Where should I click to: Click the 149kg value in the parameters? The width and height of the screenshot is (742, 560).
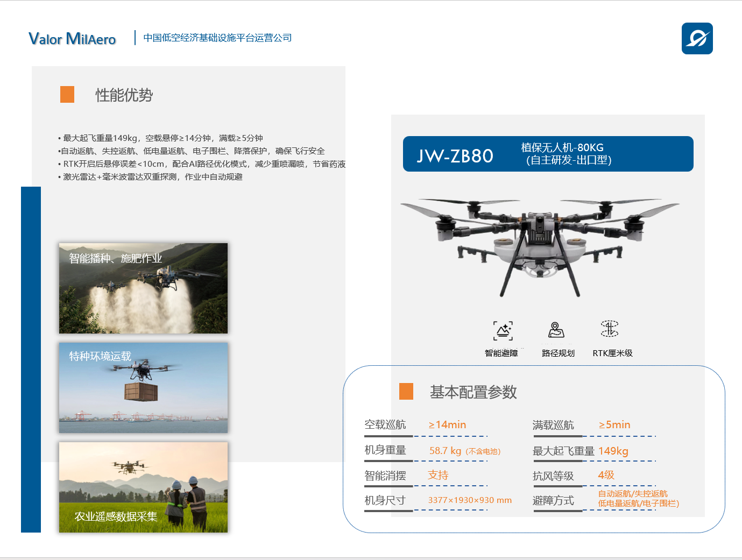click(x=613, y=451)
